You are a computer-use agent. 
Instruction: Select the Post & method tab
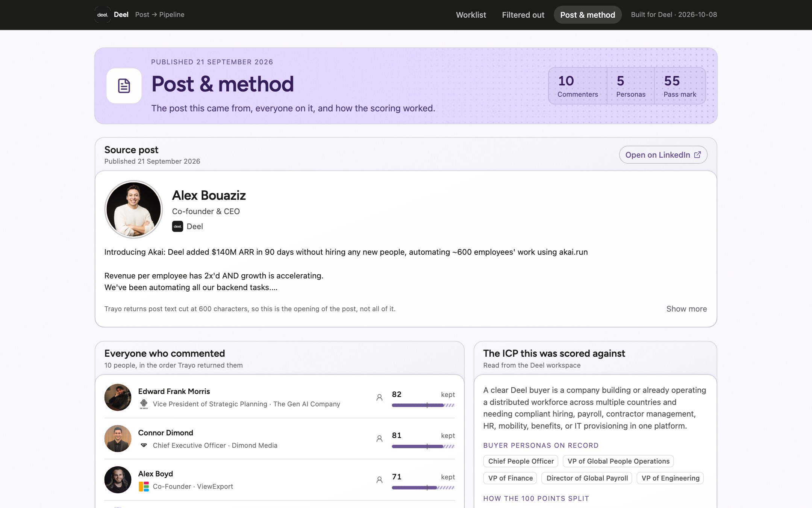588,15
